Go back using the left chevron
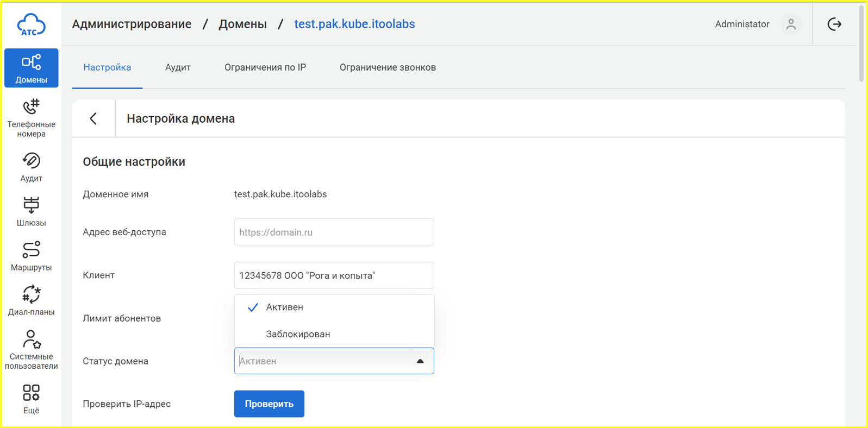The width and height of the screenshot is (868, 428). (x=93, y=118)
